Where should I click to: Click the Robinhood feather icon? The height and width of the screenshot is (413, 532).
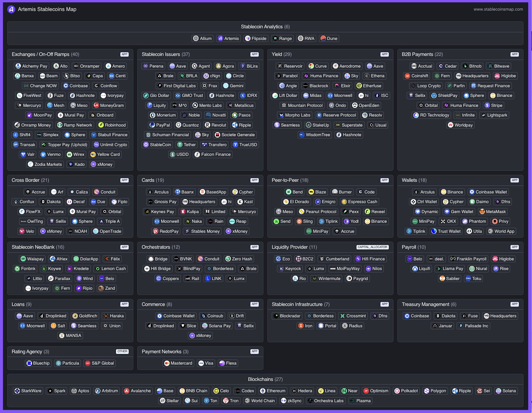click(101, 125)
